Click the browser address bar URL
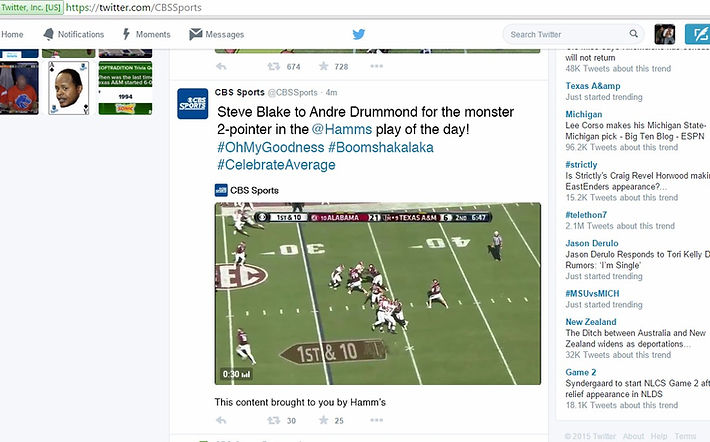This screenshot has height=442, width=710. coord(134,8)
